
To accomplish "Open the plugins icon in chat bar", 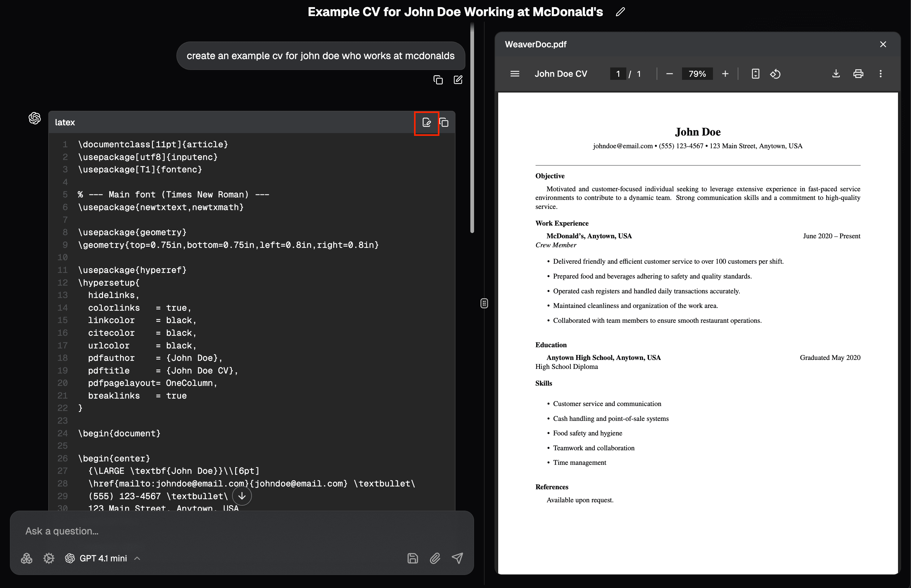I will pos(26,558).
